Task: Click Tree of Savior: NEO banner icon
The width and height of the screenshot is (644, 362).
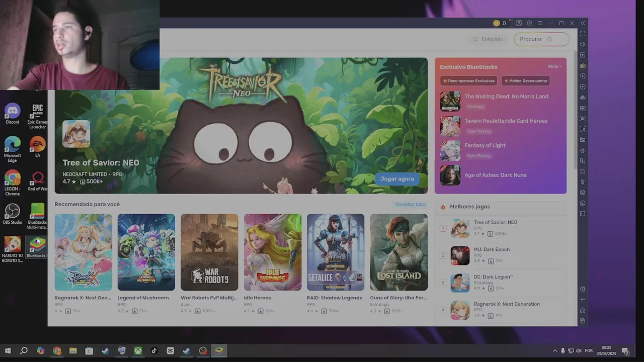Action: coord(76,134)
